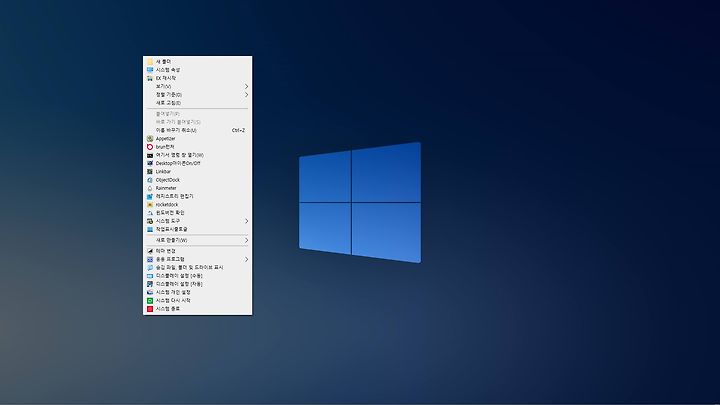Click the 시스템 개인 설정 icon
The width and height of the screenshot is (720, 405).
[150, 292]
